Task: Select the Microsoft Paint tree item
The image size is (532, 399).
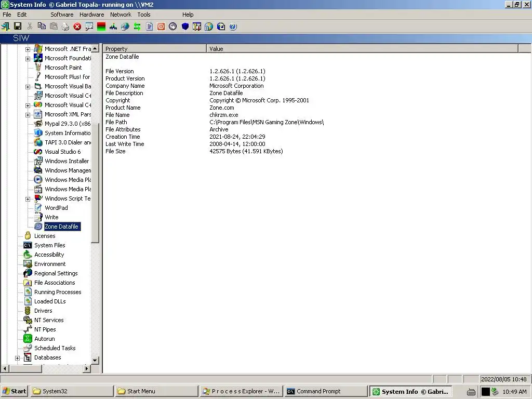Action: pyautogui.click(x=63, y=68)
